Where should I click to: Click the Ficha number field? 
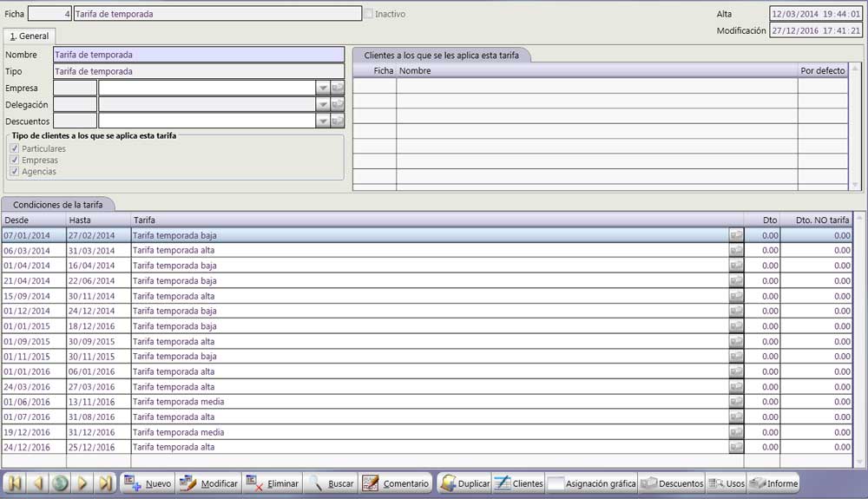pyautogui.click(x=49, y=14)
